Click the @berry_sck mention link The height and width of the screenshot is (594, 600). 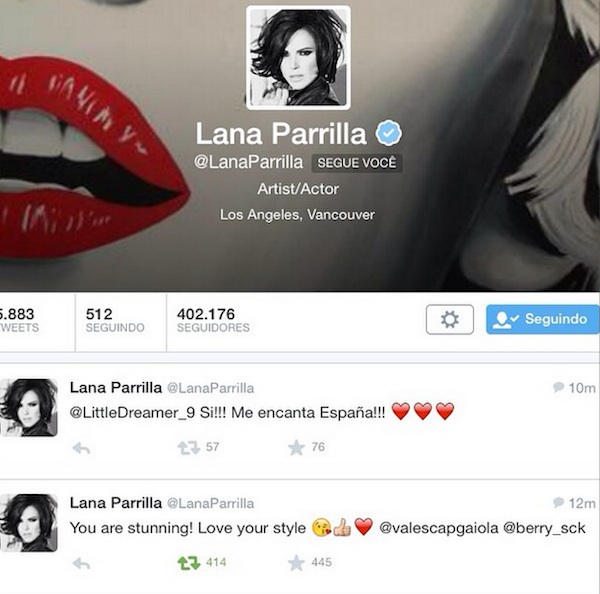[544, 528]
